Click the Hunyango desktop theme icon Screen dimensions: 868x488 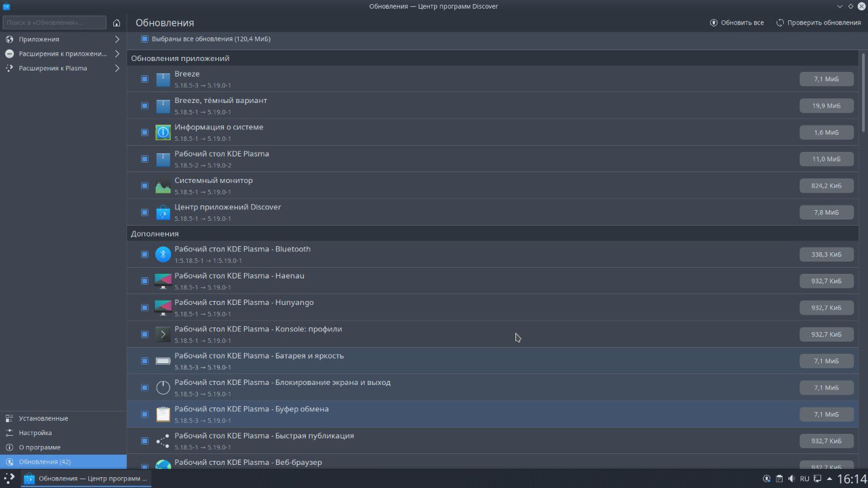tap(163, 308)
